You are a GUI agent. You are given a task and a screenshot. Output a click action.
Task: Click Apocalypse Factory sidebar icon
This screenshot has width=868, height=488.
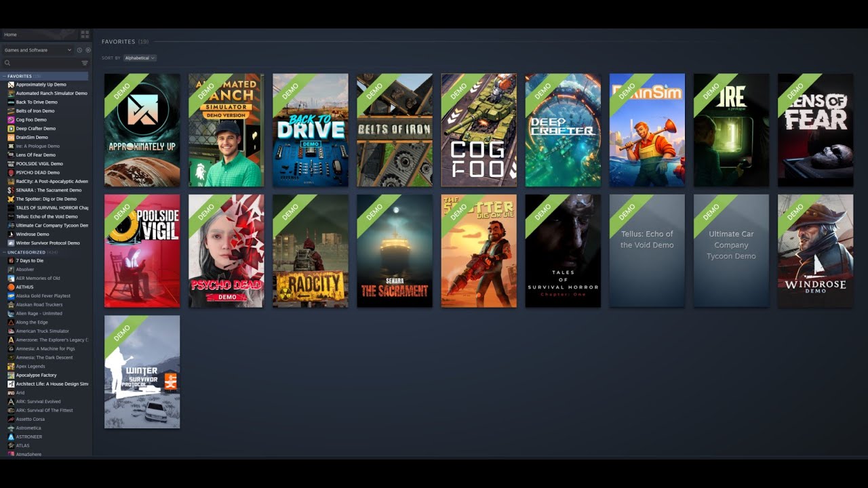[x=11, y=375]
